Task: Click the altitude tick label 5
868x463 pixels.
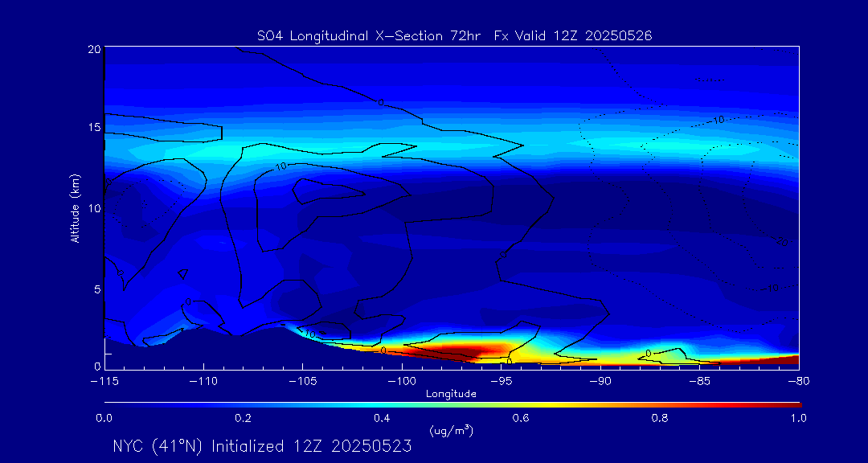Action: click(x=97, y=289)
